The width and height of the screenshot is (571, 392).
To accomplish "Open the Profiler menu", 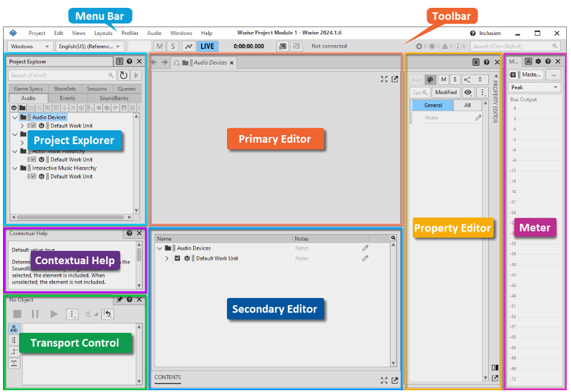I will 130,33.
